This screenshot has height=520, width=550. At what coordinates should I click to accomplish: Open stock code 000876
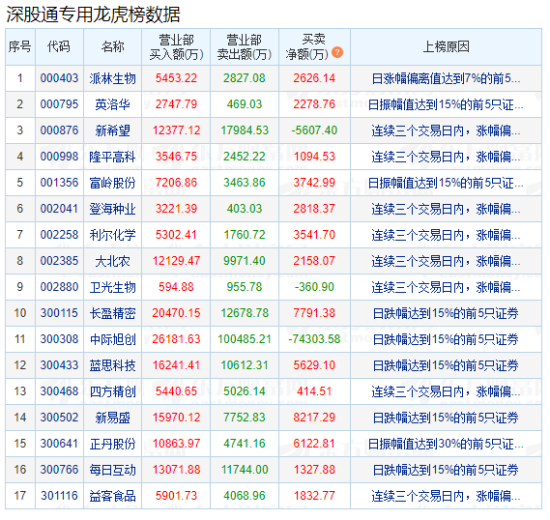click(59, 130)
